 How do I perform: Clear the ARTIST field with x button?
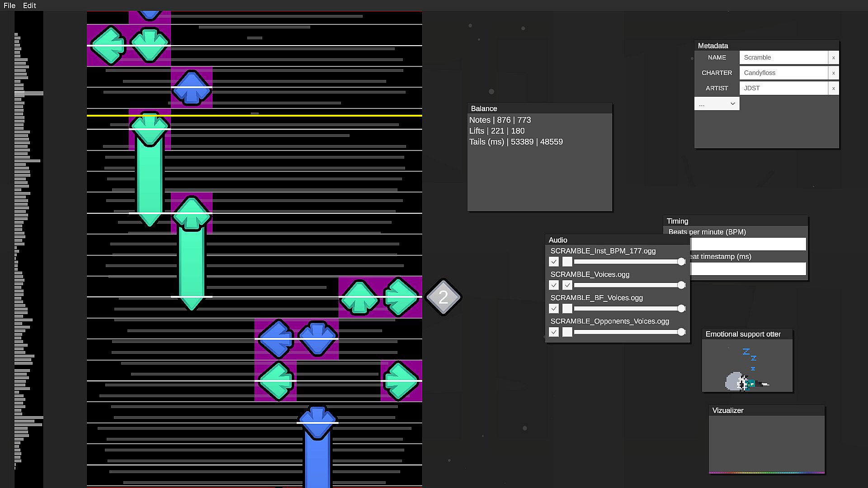(833, 88)
